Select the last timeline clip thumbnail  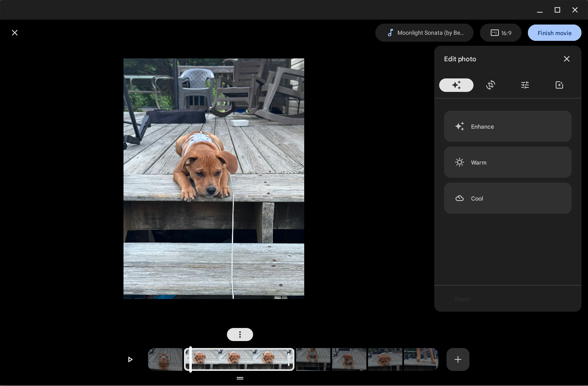coord(421,359)
